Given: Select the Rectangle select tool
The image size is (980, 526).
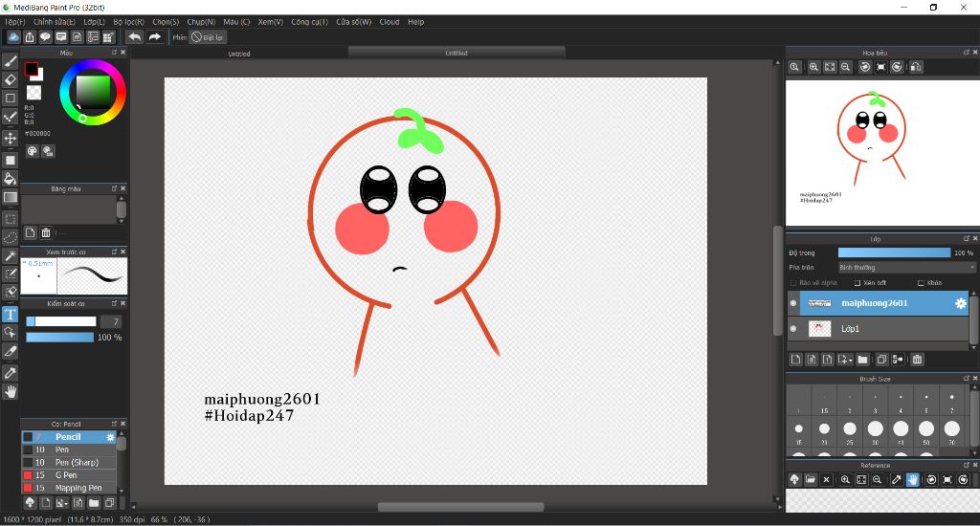Looking at the screenshot, I should click(x=10, y=219).
